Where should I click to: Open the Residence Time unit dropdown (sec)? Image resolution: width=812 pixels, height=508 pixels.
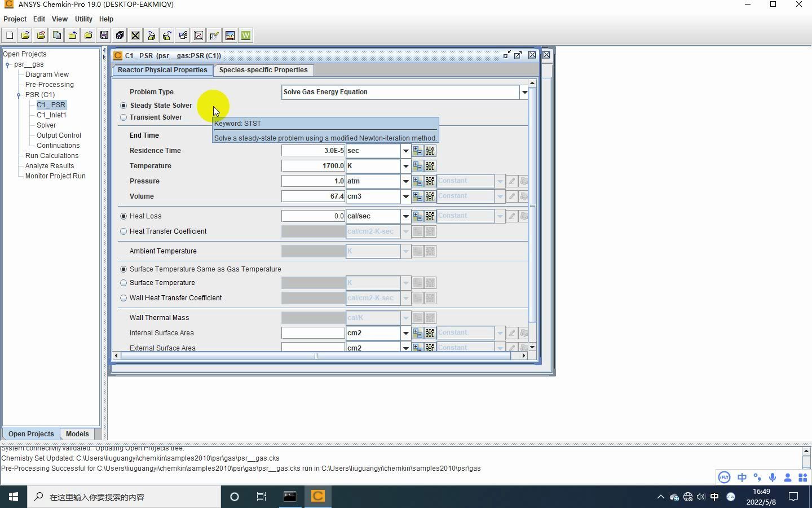click(x=405, y=151)
